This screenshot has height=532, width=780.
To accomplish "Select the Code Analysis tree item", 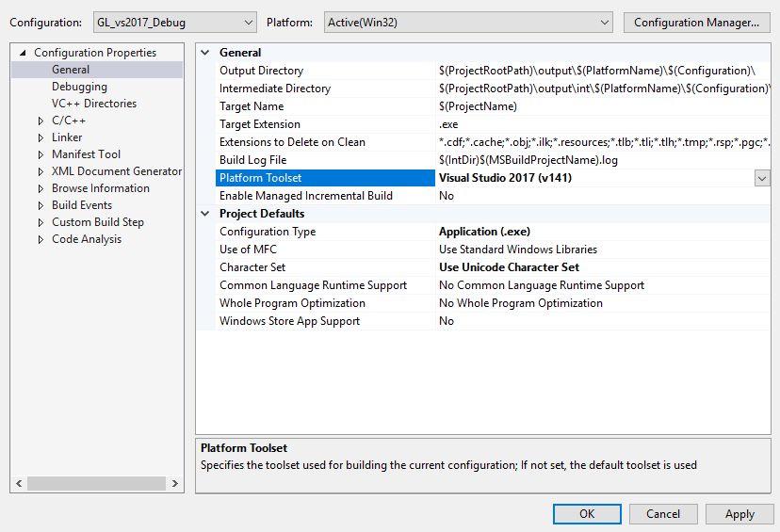I will pyautogui.click(x=87, y=239).
